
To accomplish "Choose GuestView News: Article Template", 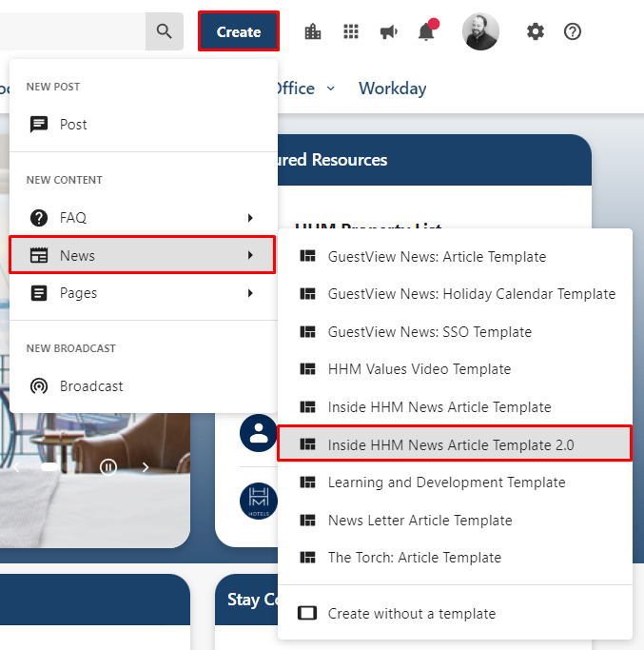I will click(455, 257).
